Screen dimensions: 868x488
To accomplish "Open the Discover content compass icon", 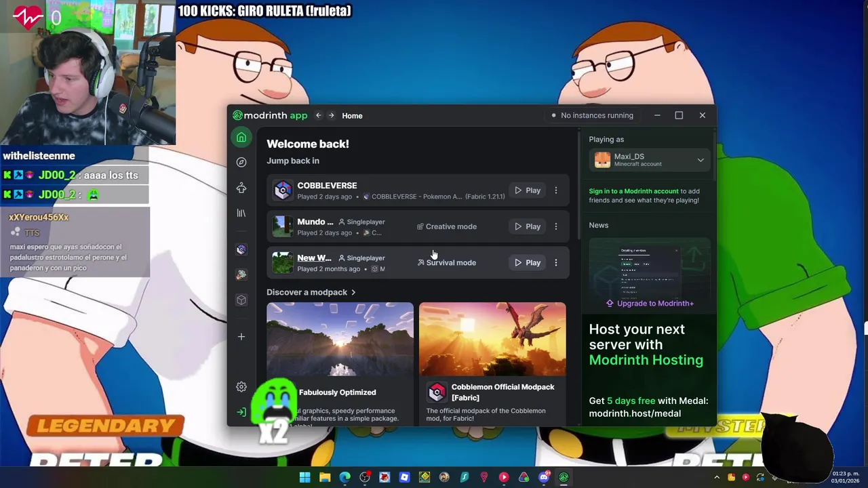I will [x=241, y=163].
